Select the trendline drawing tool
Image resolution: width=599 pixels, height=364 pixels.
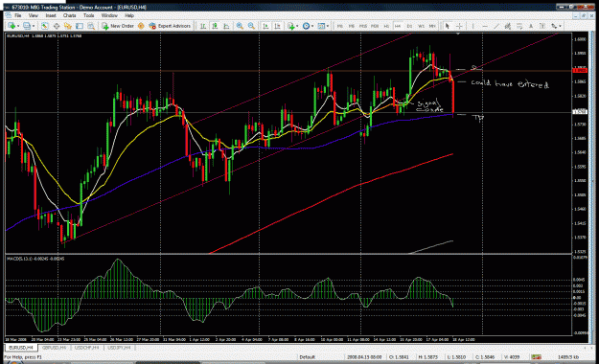coord(496,26)
